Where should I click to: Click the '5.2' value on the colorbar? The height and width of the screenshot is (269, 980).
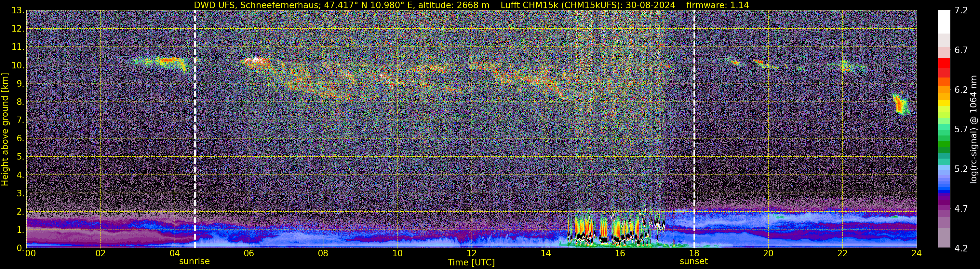[x=961, y=169]
